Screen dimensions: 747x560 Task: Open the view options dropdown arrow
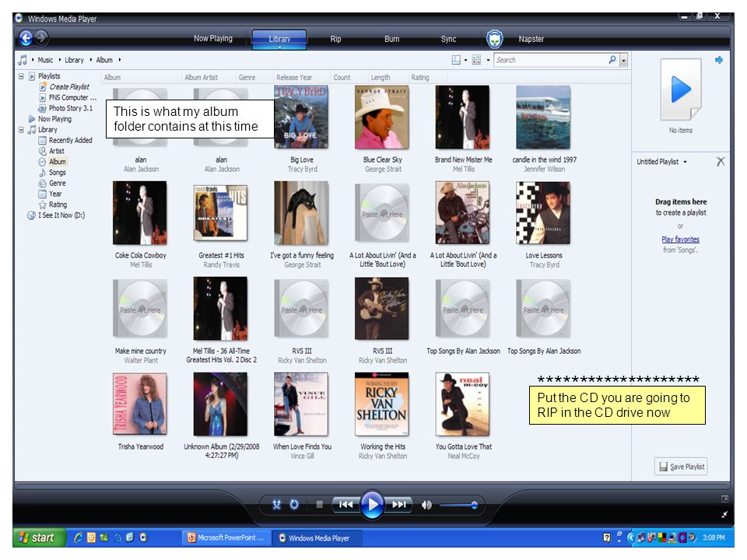point(488,61)
